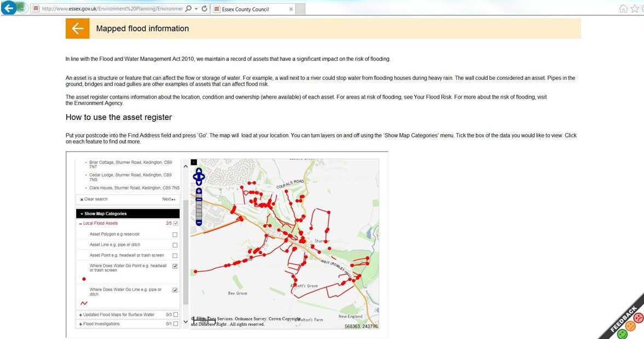Click the down arrow on the results scrollbar
This screenshot has height=339, width=644.
tap(186, 321)
